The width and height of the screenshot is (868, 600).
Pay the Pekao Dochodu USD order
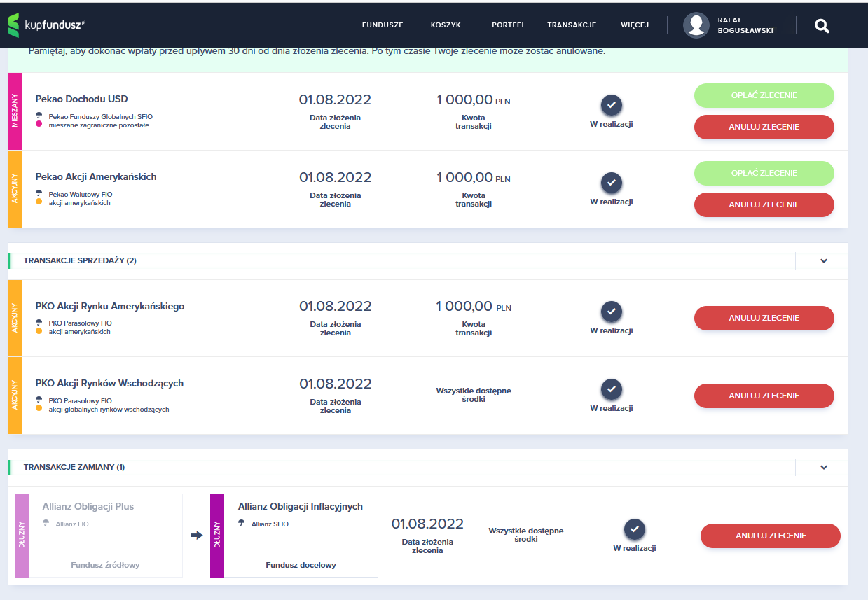click(x=764, y=95)
